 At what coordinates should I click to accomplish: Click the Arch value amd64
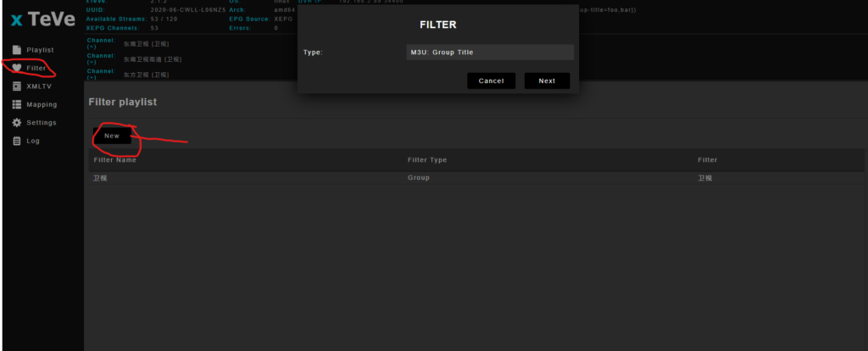(x=285, y=10)
